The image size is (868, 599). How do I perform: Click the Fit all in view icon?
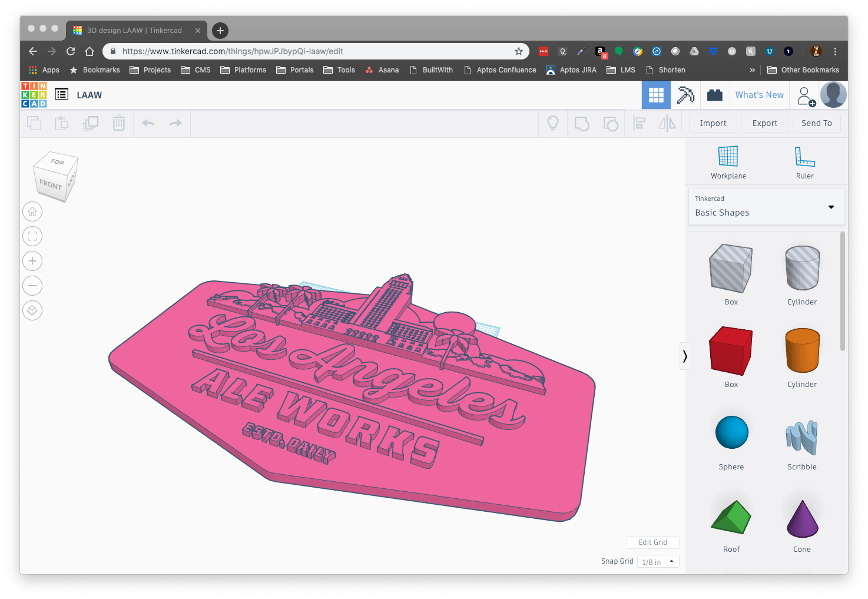[32, 236]
